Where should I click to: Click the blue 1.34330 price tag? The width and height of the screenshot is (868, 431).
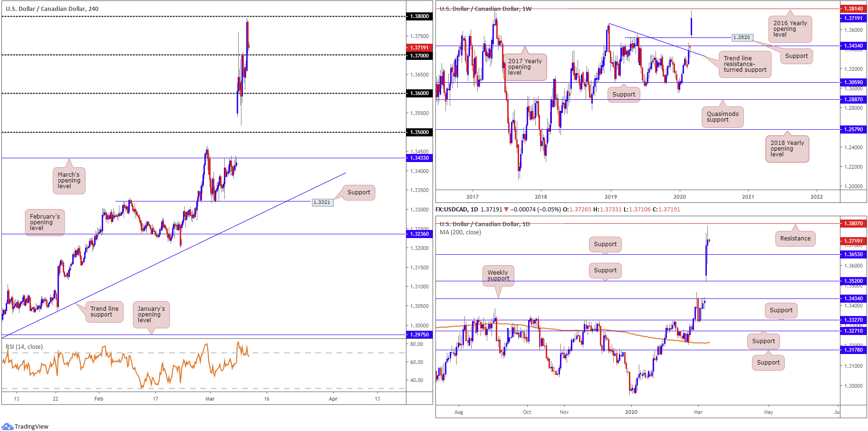click(419, 158)
